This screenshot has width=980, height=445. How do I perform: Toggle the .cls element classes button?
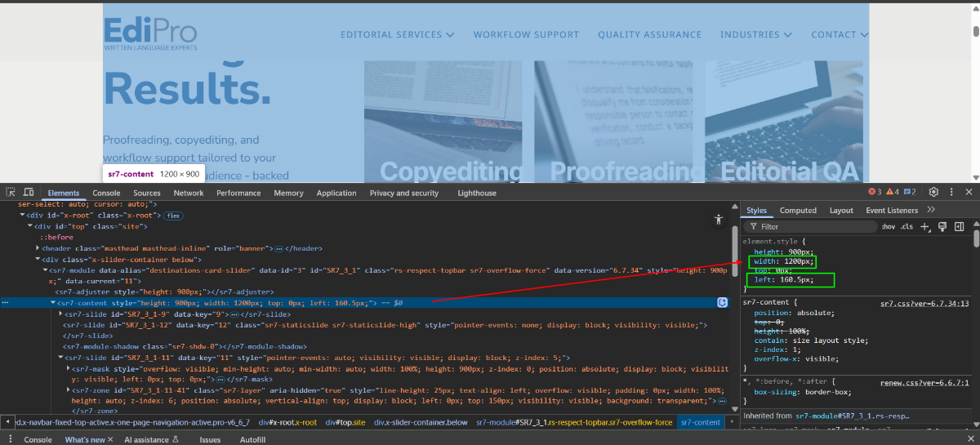(x=906, y=226)
